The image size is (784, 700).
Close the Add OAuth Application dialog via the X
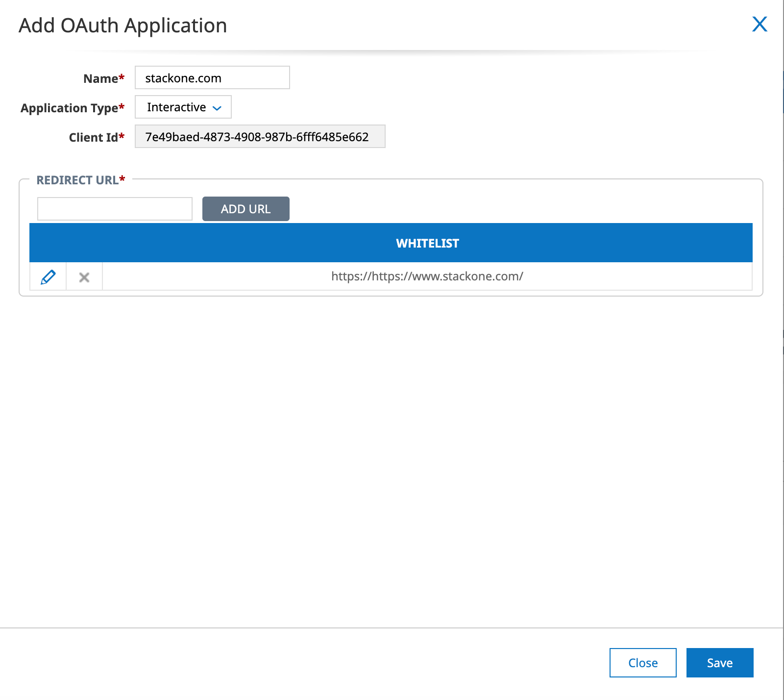tap(760, 25)
